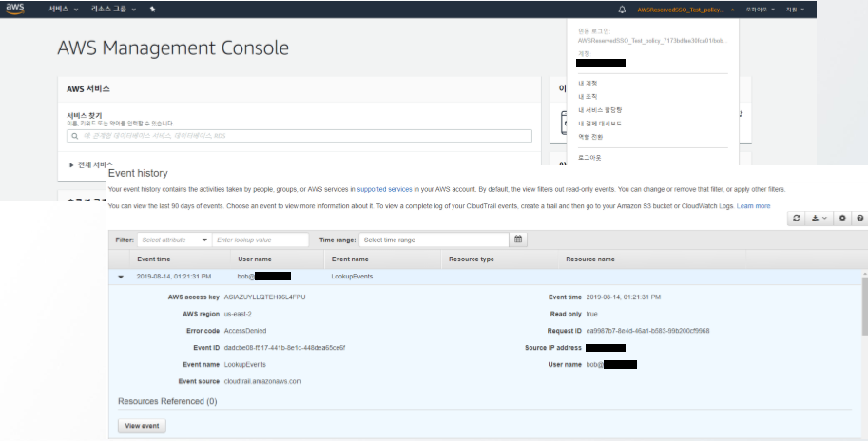Refresh the event history list
The image size is (868, 441).
coord(796,218)
